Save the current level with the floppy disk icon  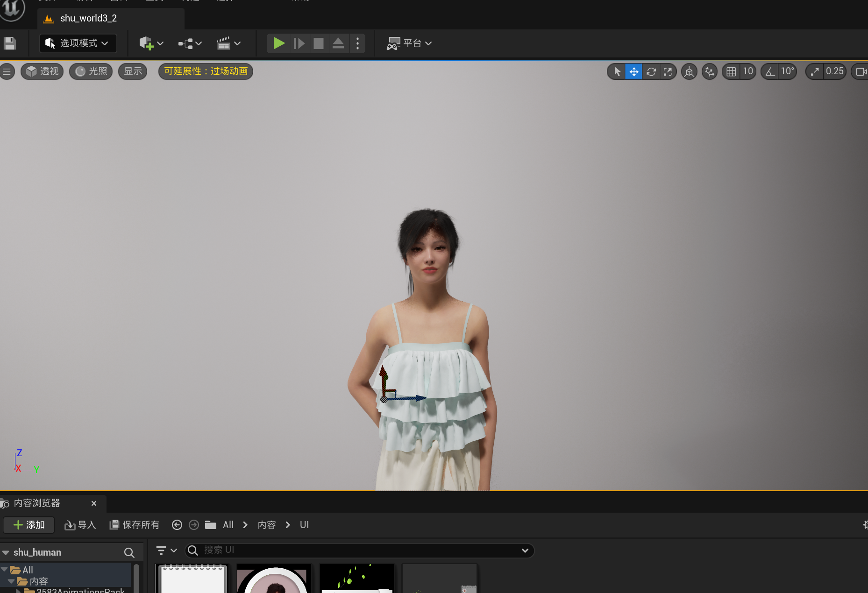point(10,43)
